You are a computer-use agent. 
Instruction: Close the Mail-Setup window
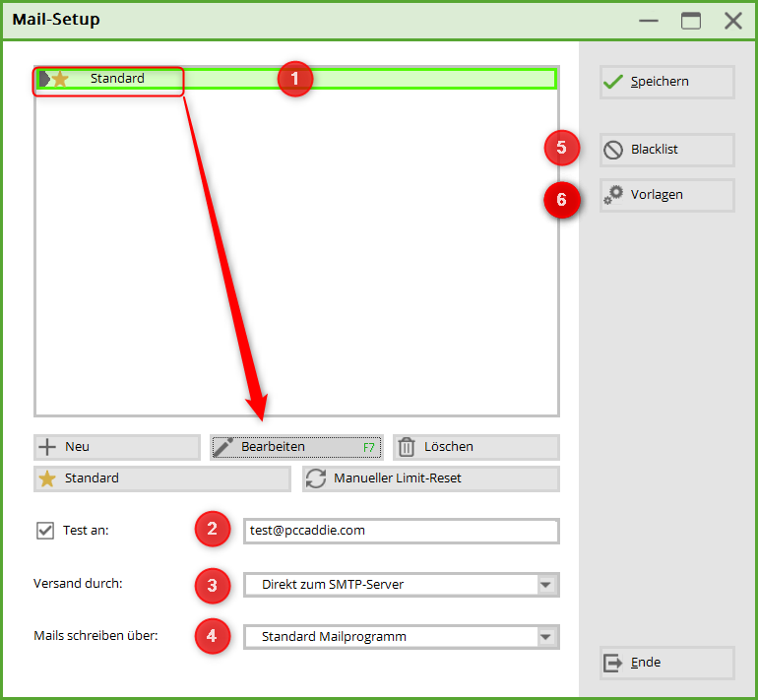pos(732,21)
